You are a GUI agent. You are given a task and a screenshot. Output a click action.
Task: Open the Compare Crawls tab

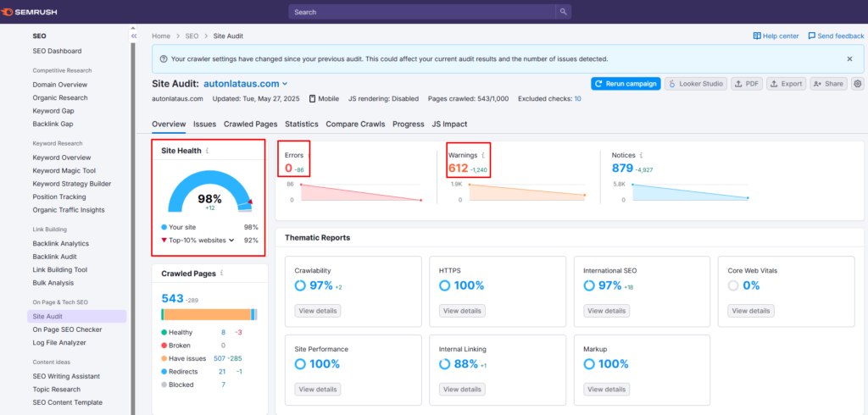[355, 124]
